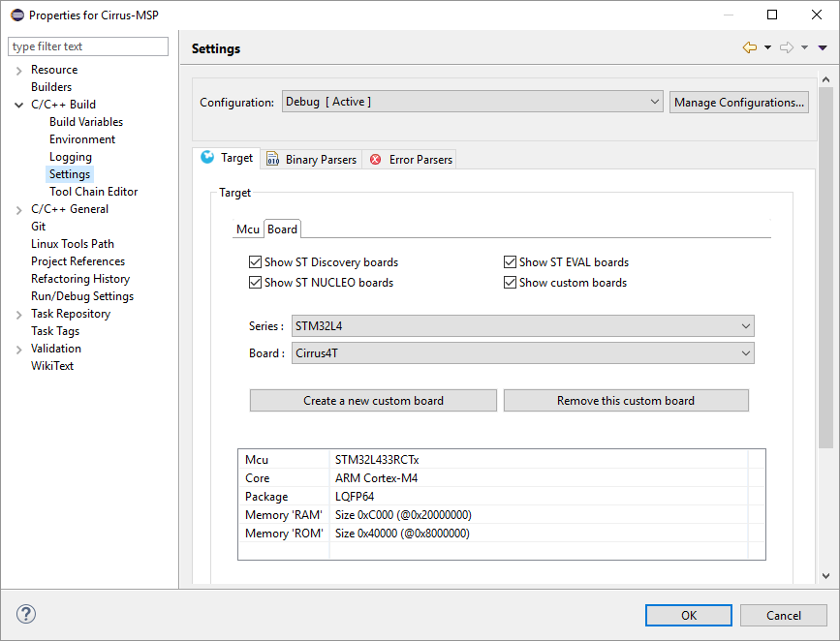This screenshot has width=840, height=641.
Task: Select Linux Tools Path tree item
Action: pos(73,244)
